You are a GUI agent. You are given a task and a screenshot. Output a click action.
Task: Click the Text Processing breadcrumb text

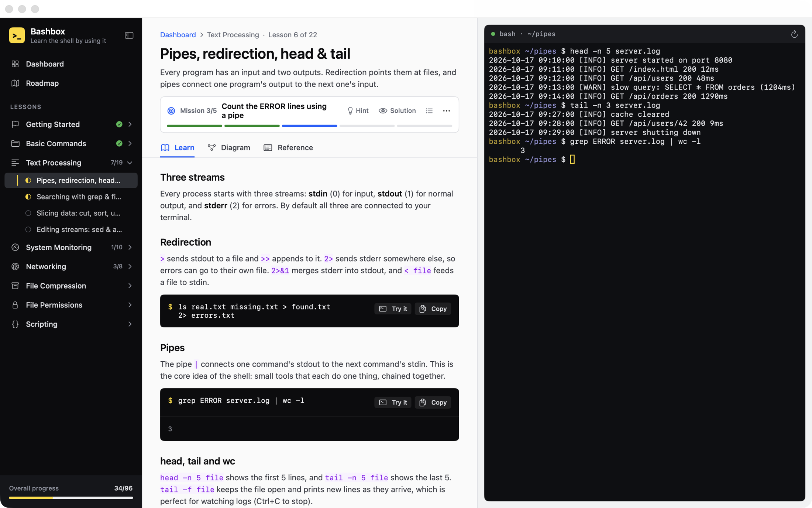pos(233,35)
